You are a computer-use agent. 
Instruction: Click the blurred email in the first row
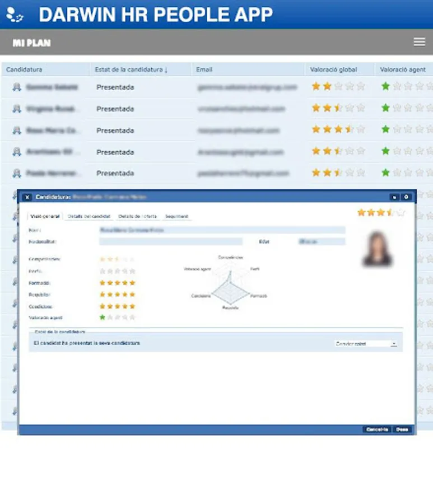pyautogui.click(x=247, y=87)
